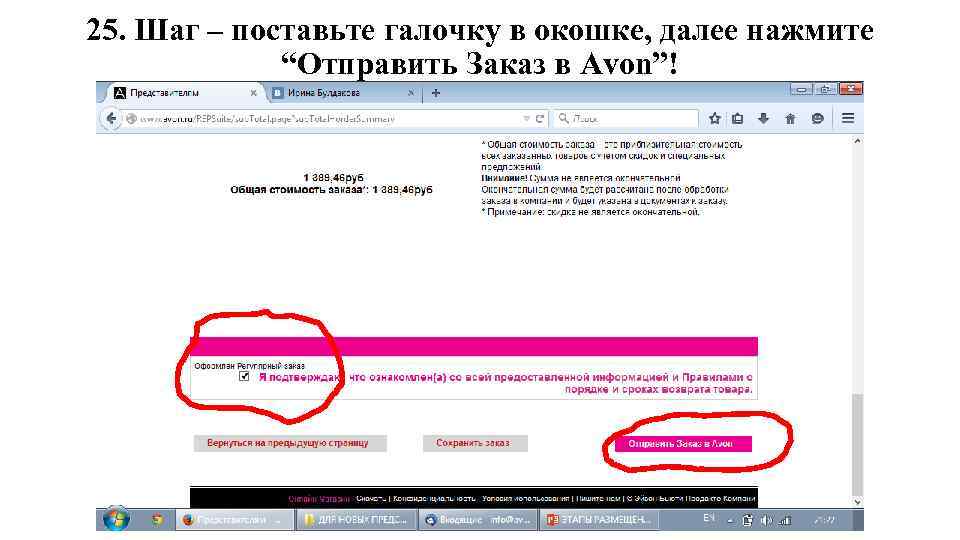Open URL history dropdown arrow
The width and height of the screenshot is (960, 540).
[527, 119]
